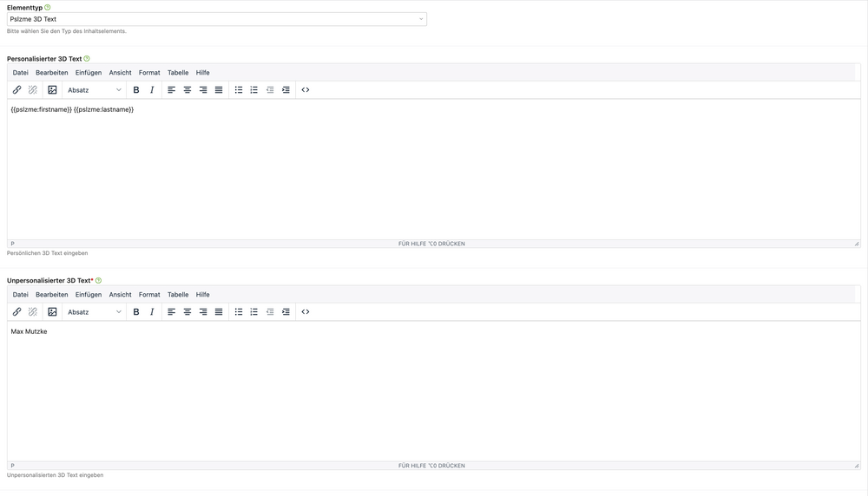This screenshot has width=868, height=496.
Task: Toggle bold in the Unpersonalisierter 3D Text editor
Action: tap(136, 312)
